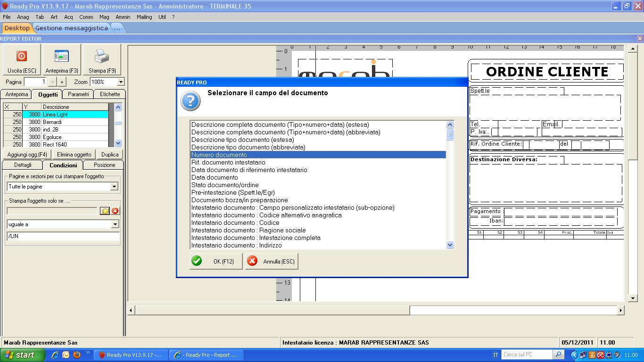Screen dimensions: 644x362
Task: Expand hidden system tray icons
Action: point(574,355)
